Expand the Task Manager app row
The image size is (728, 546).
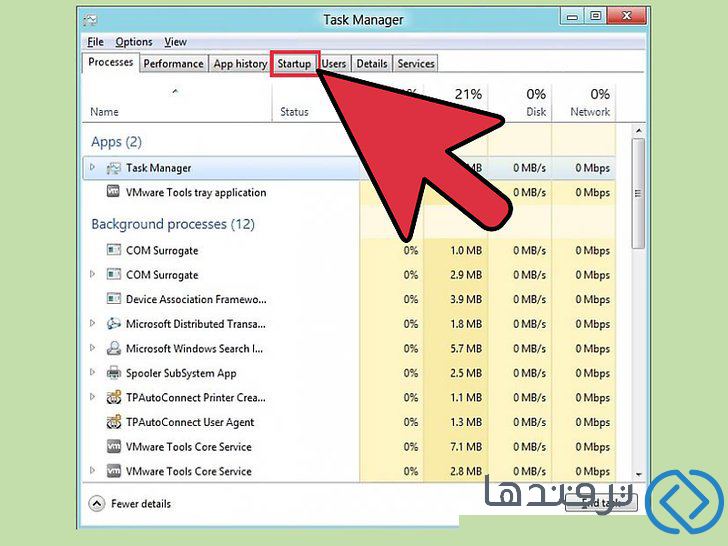tap(92, 167)
